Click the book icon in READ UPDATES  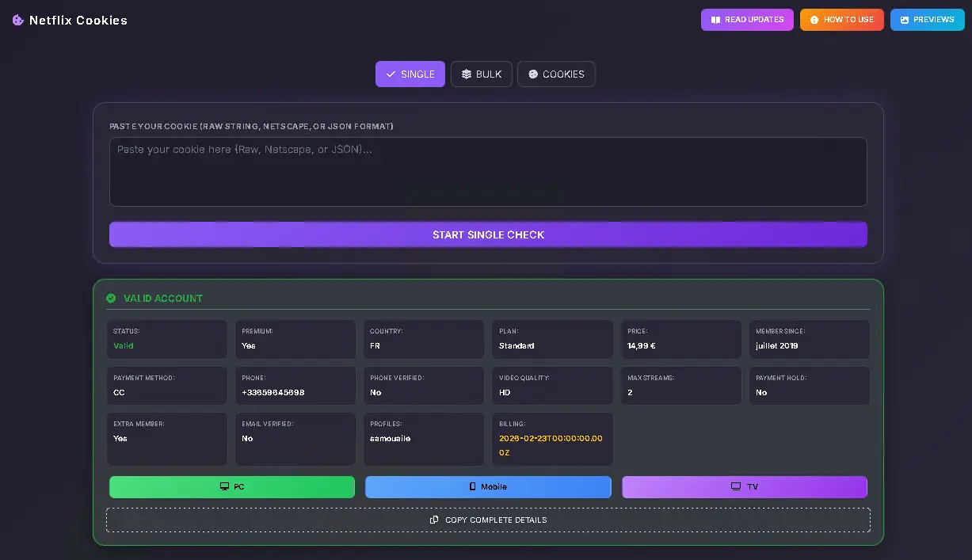(715, 20)
